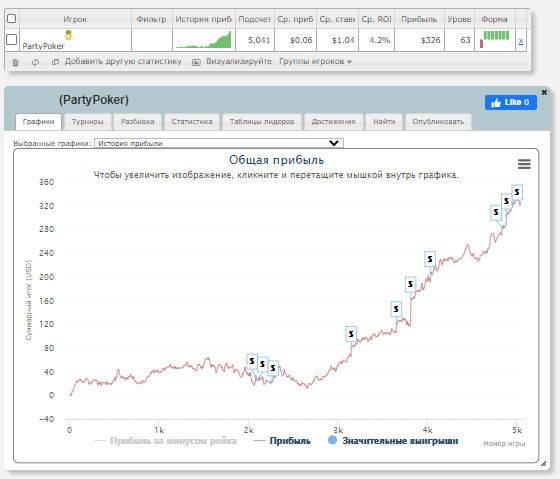
Task: Toggle the Прибыль legend series
Action: 282,441
